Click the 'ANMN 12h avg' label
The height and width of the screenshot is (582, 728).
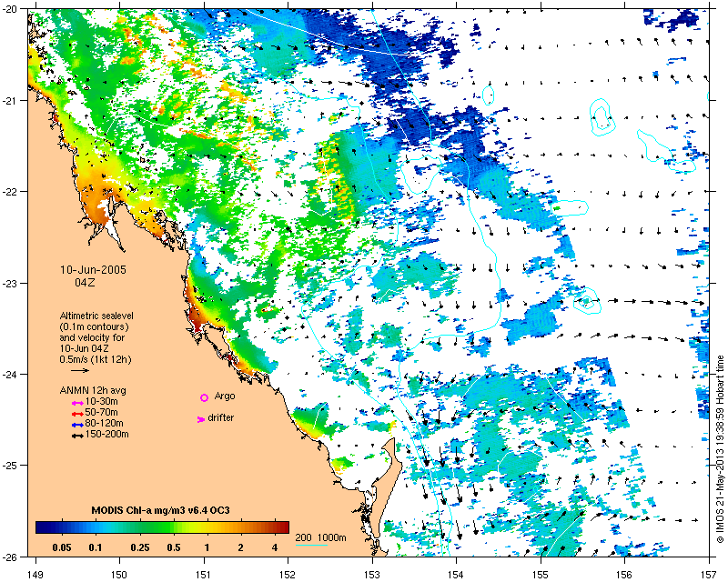(93, 390)
